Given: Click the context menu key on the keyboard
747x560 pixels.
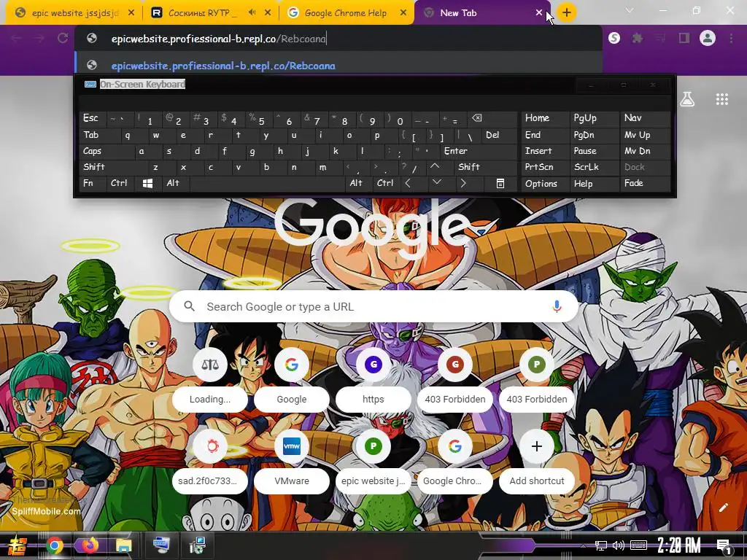Looking at the screenshot, I should [500, 183].
